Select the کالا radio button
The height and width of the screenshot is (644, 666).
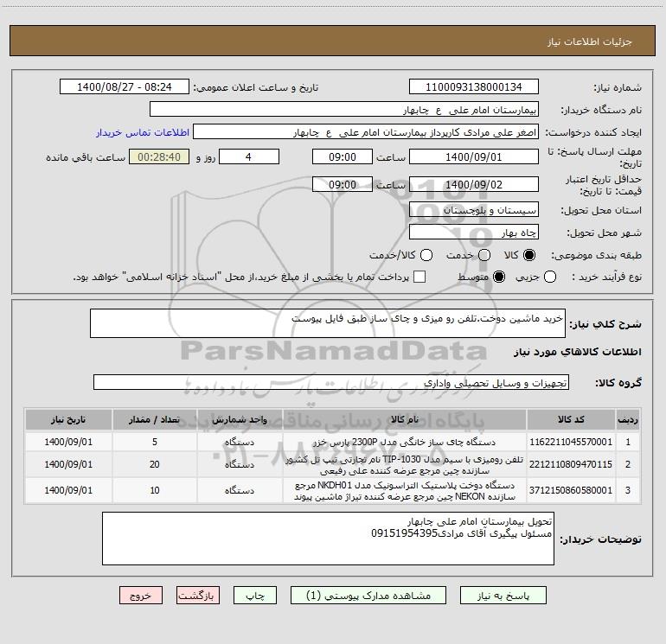tap(529, 255)
